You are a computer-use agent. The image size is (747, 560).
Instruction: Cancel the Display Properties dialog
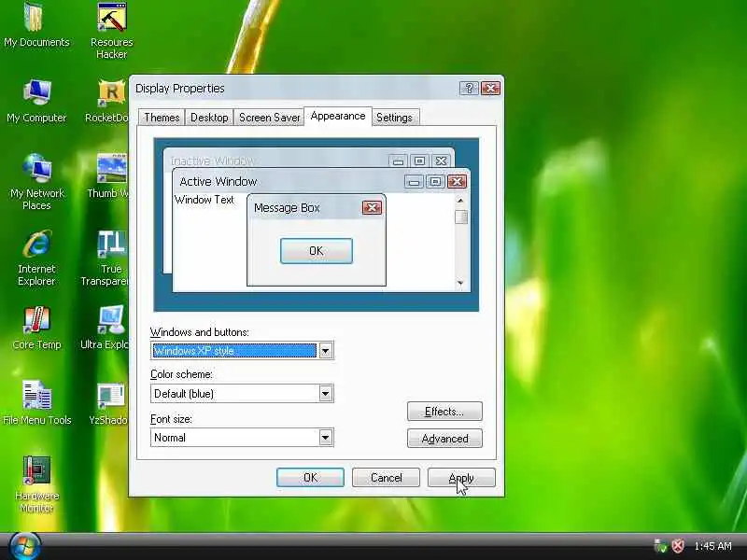coord(386,478)
